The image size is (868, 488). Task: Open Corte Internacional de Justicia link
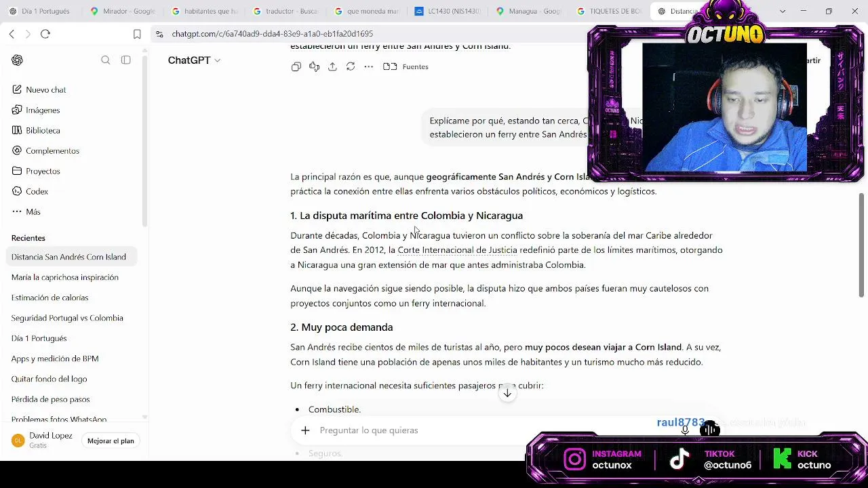click(x=457, y=250)
